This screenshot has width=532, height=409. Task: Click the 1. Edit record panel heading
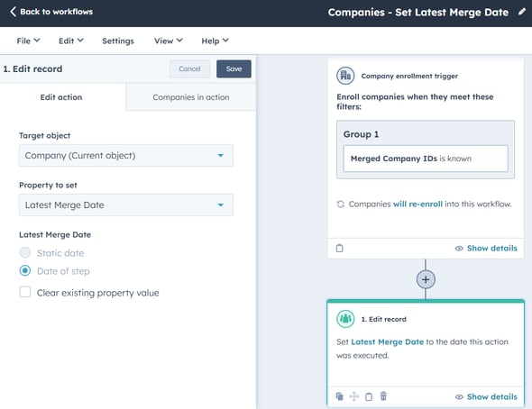32,68
